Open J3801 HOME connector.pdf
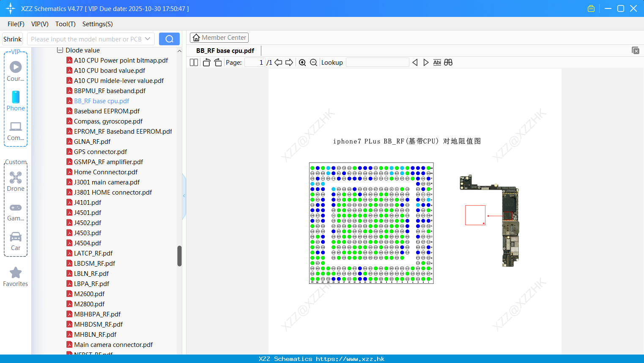644x363 pixels. [x=113, y=192]
